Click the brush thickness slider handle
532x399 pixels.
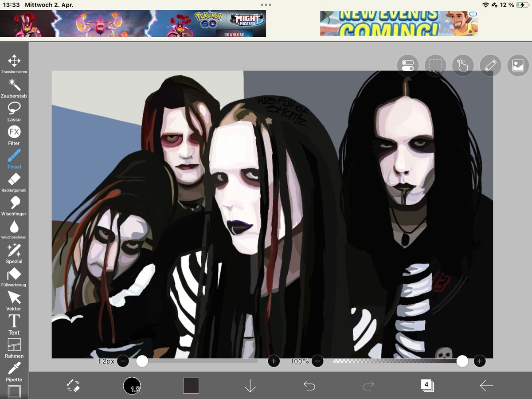pyautogui.click(x=142, y=361)
